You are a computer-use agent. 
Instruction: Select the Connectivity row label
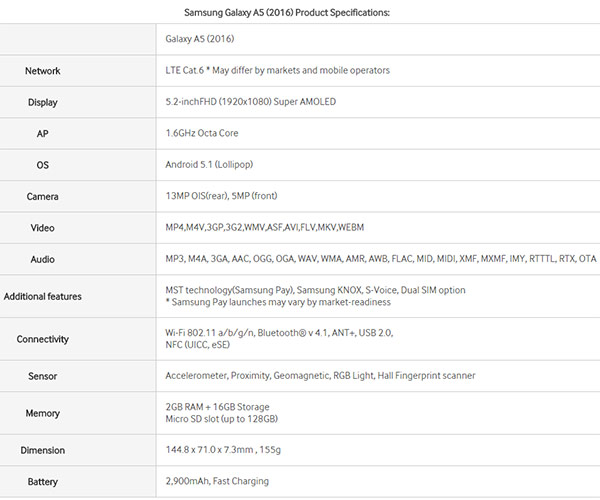pos(42,339)
